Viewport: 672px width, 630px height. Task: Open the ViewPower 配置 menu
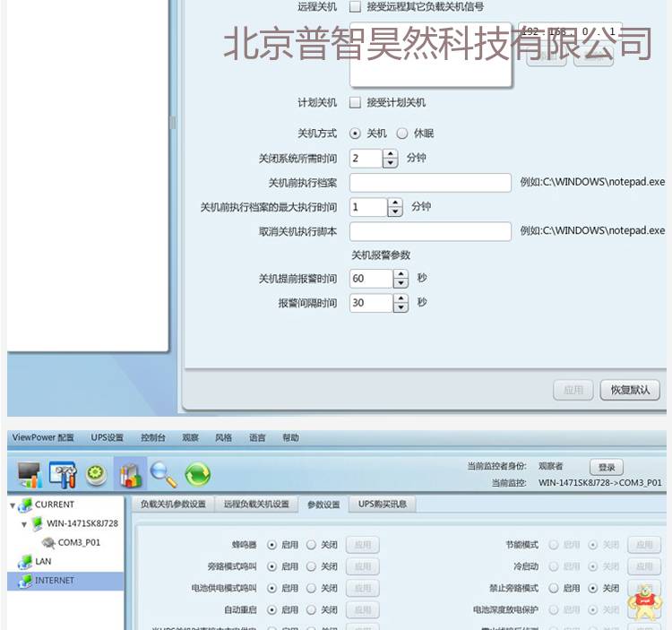point(43,437)
